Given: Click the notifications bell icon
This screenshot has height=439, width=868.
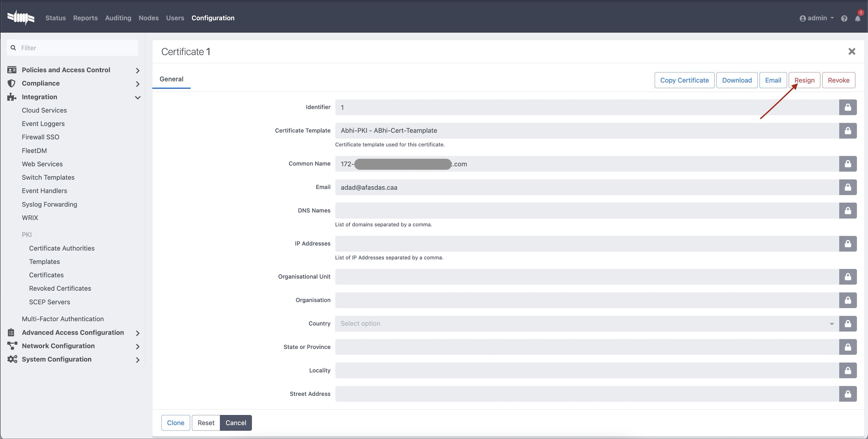Looking at the screenshot, I should pyautogui.click(x=857, y=18).
